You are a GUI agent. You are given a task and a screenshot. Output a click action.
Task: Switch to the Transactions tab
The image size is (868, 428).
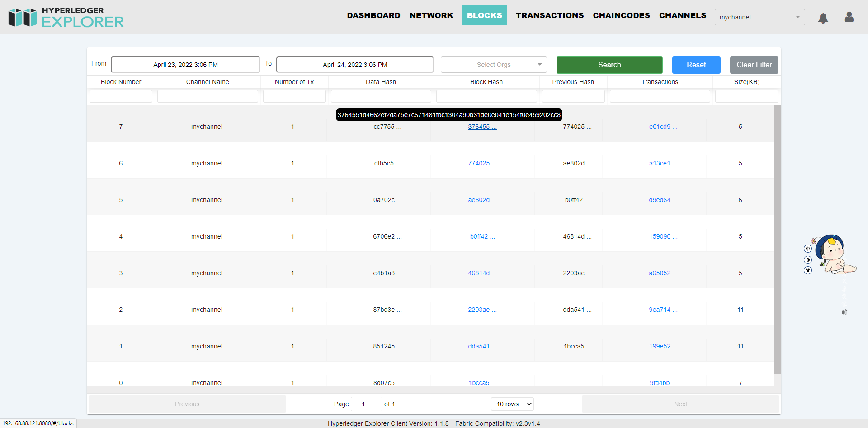tap(550, 15)
